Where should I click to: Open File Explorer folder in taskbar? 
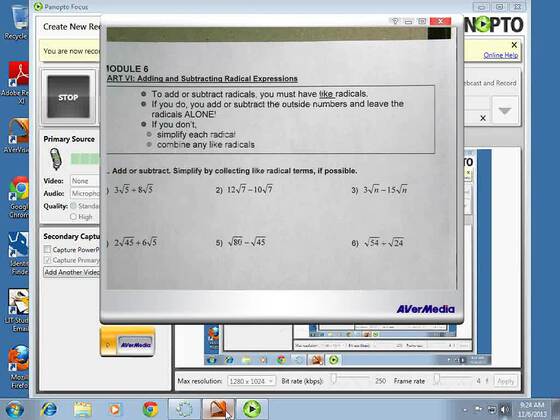coord(82,409)
